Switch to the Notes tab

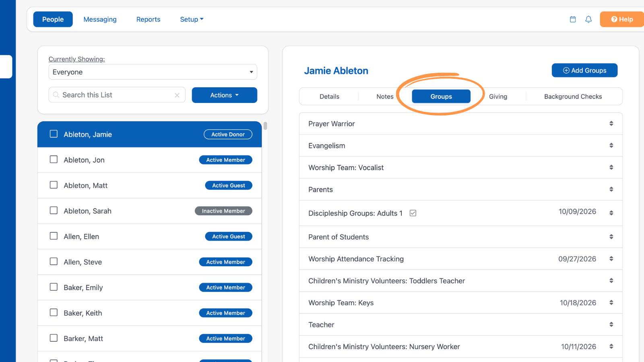coord(385,97)
